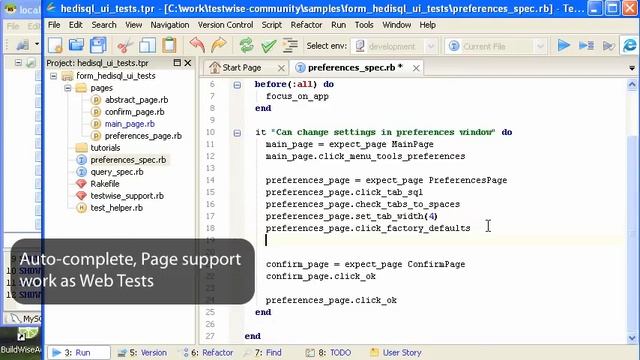Switch to the Start Page tab
The image size is (640, 360).
pyautogui.click(x=241, y=68)
